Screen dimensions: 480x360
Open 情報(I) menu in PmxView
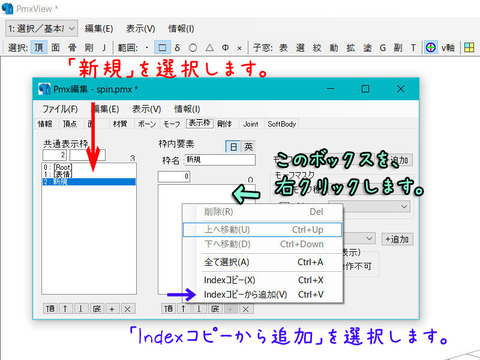coord(181,29)
